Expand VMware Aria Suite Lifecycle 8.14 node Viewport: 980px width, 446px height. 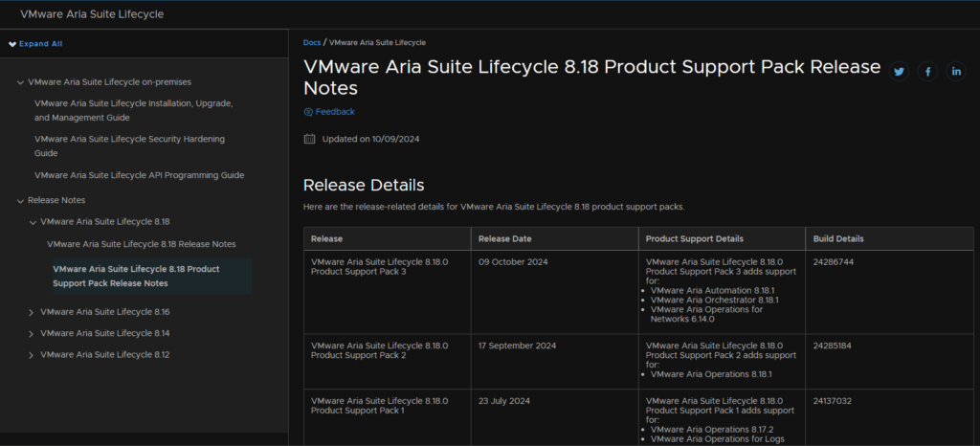(x=32, y=334)
